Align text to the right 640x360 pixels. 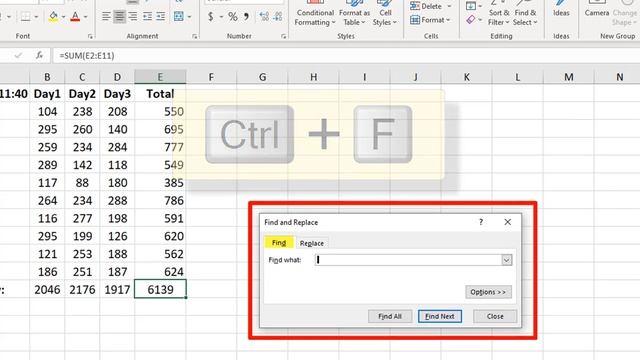(x=133, y=16)
